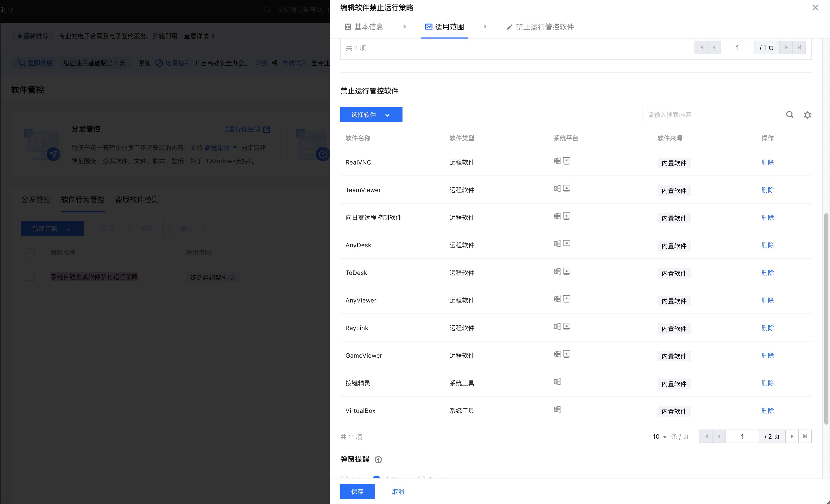Click the page number field in upper pager
Image resolution: width=830 pixels, height=504 pixels.
point(737,47)
